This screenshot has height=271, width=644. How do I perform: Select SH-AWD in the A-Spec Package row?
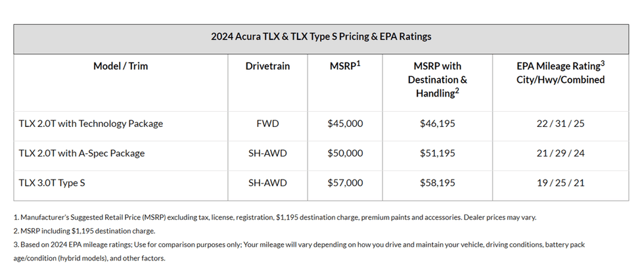[267, 153]
